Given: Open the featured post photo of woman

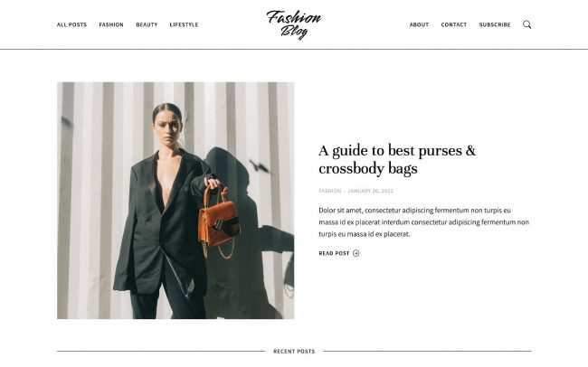Looking at the screenshot, I should (x=175, y=201).
